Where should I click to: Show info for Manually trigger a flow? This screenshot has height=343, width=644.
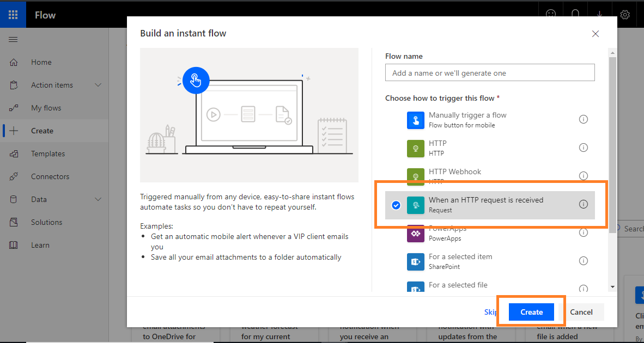[583, 119]
